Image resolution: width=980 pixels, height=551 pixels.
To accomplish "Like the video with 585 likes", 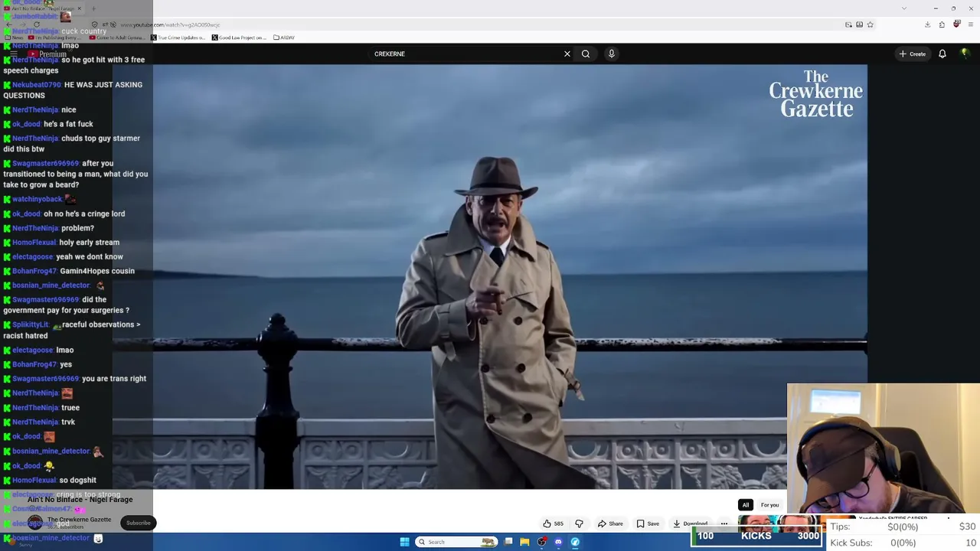I will click(x=553, y=523).
